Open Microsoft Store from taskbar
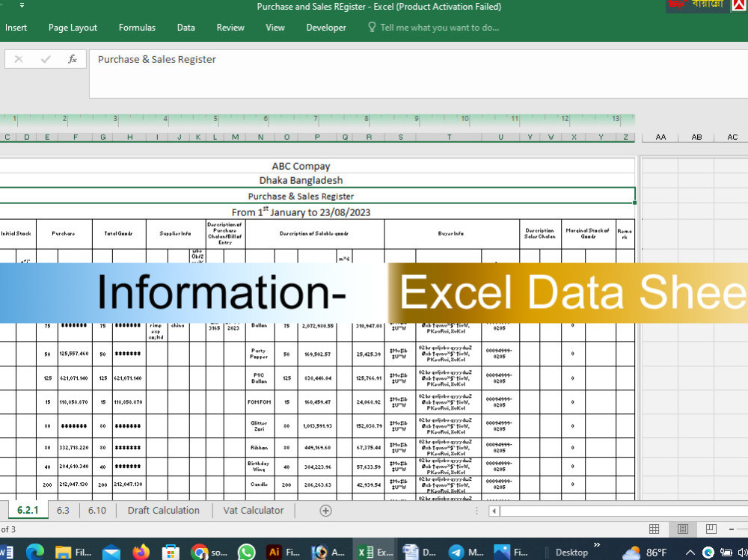The image size is (748, 560). tap(171, 553)
